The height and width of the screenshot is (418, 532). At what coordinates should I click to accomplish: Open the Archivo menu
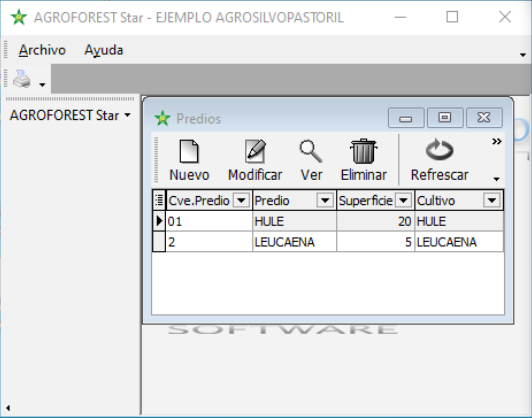pyautogui.click(x=42, y=50)
